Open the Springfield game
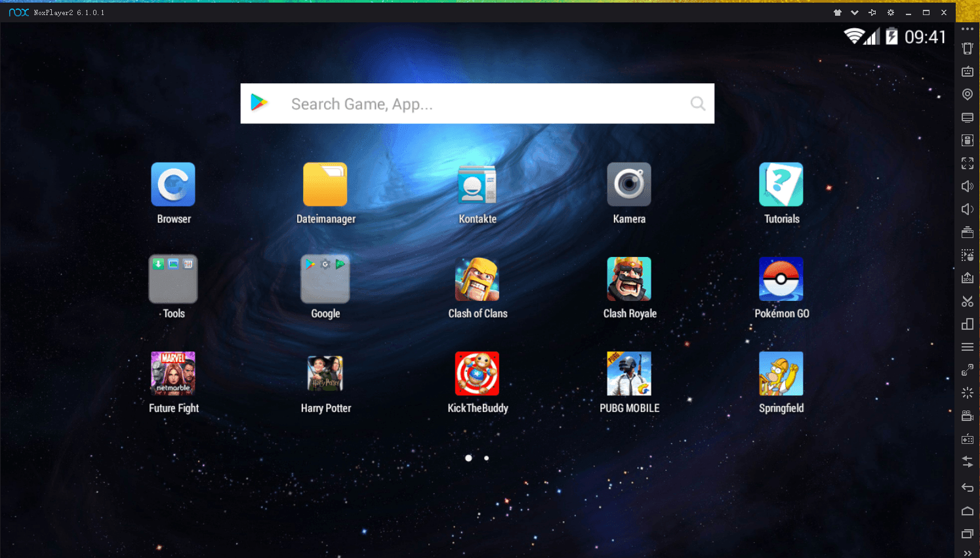Image resolution: width=980 pixels, height=558 pixels. tap(781, 373)
